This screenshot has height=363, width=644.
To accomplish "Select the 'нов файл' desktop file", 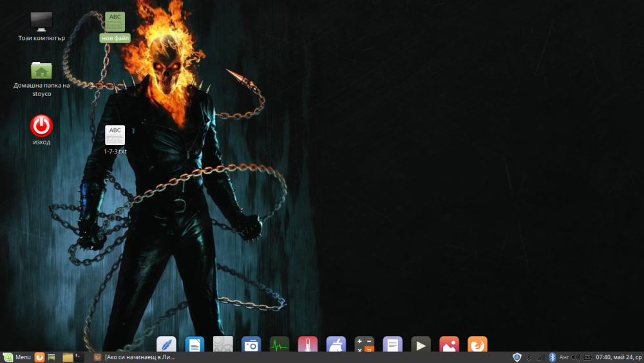I will point(115,26).
